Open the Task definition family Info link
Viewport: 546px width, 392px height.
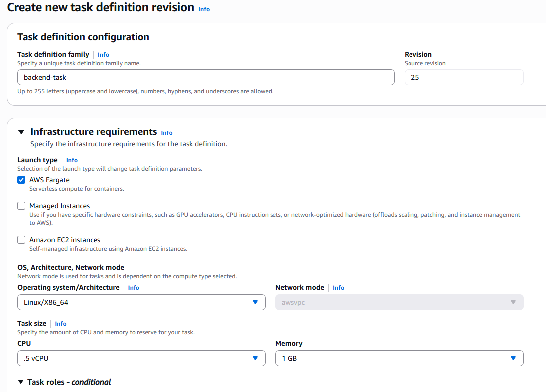coord(103,54)
